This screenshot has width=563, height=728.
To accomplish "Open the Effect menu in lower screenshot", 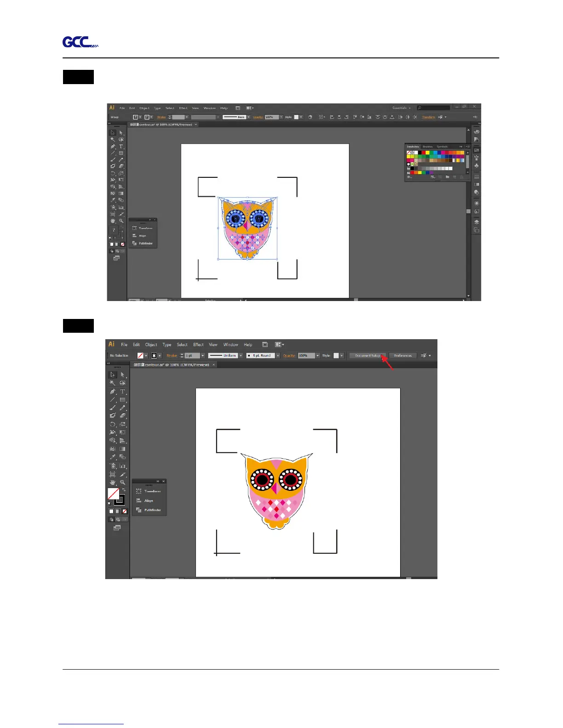I will 198,345.
